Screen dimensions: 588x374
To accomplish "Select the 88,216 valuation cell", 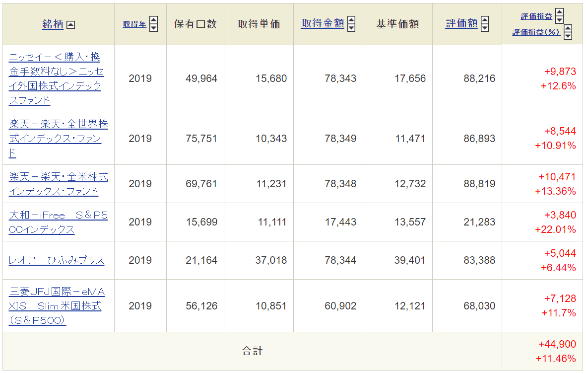I will pos(479,78).
